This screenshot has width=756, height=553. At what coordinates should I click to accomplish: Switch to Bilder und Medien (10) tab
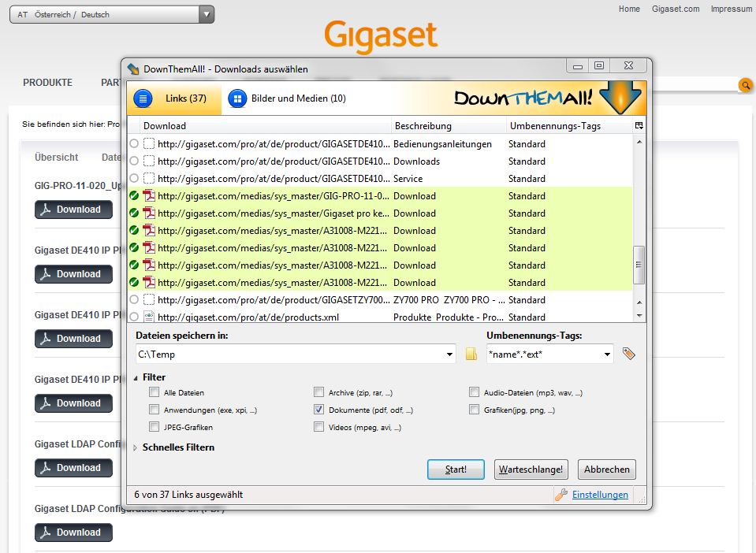coord(287,98)
